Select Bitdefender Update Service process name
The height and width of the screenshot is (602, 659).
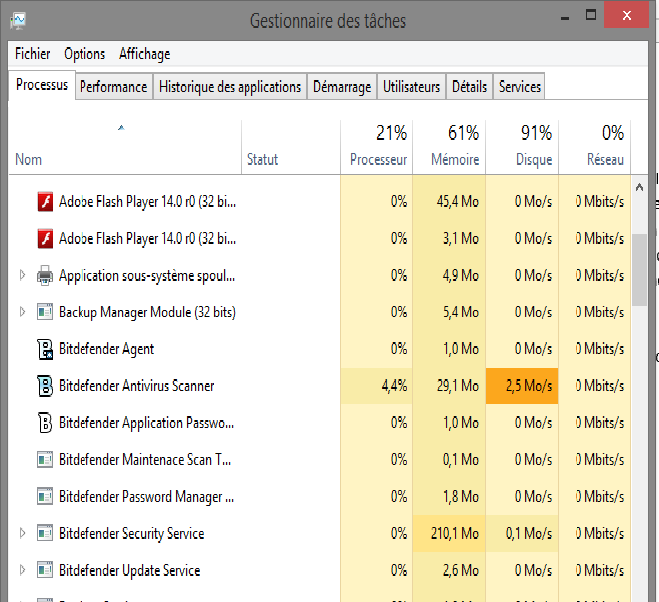tap(129, 570)
